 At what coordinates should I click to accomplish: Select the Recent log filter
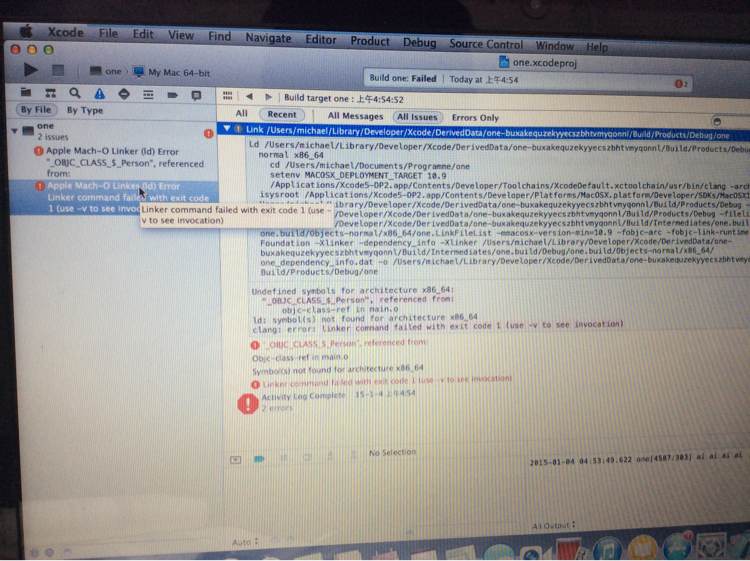click(282, 114)
